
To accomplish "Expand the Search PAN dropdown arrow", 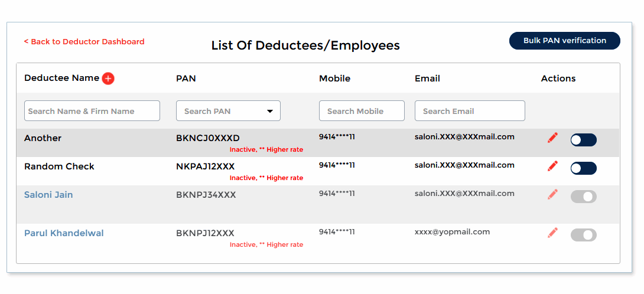I will (x=270, y=111).
